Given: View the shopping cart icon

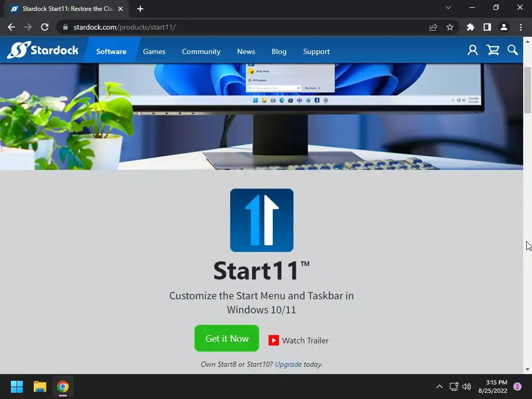Looking at the screenshot, I should (x=493, y=50).
